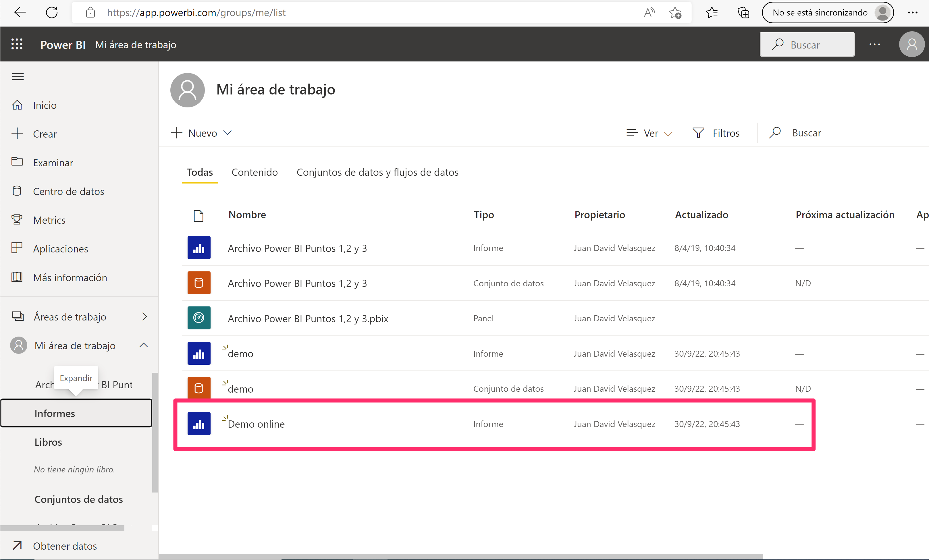The height and width of the screenshot is (560, 929).
Task: Click the demo Informe report icon
Action: click(199, 353)
